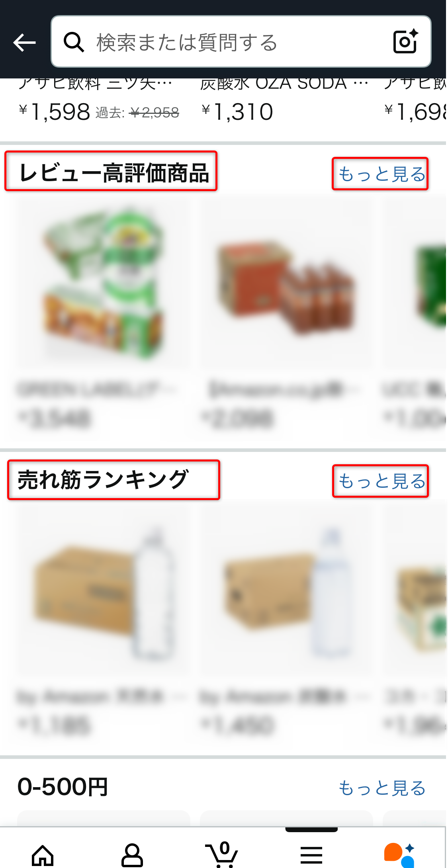Tap もっと見る for 売れ筋ランキング
Screen dimensions: 448x868
(x=381, y=481)
